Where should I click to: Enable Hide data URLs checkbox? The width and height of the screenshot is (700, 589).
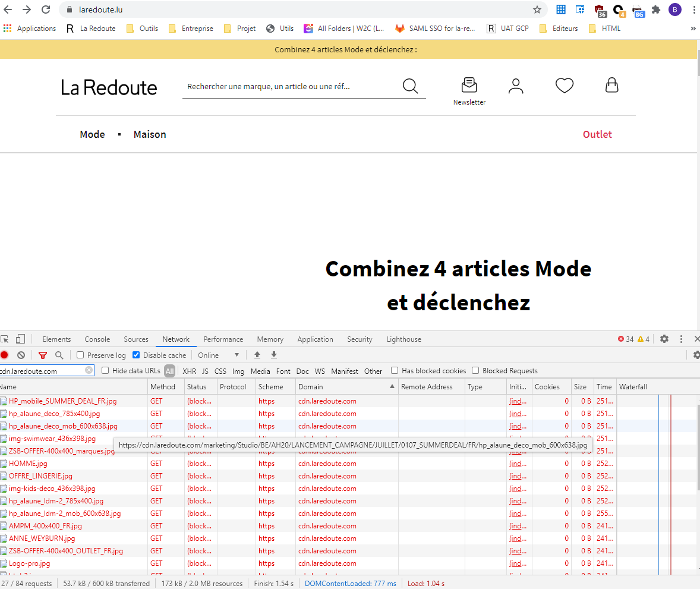coord(105,371)
